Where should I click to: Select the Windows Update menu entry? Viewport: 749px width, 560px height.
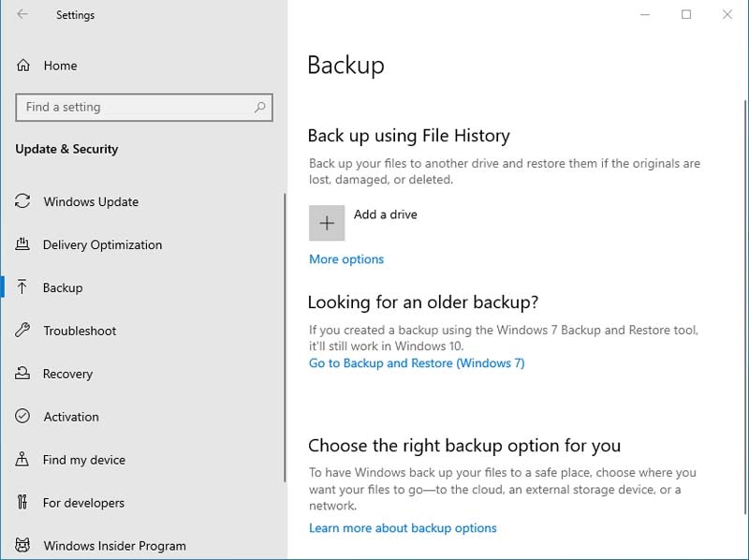point(91,202)
